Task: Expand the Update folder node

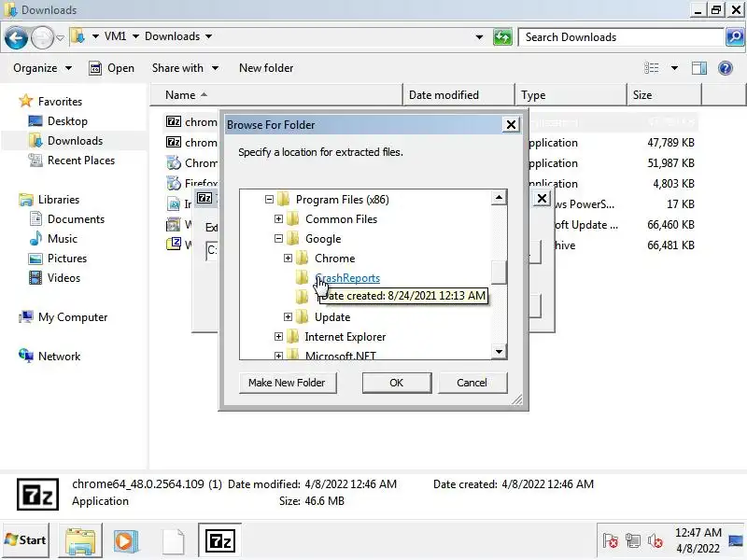Action: point(288,316)
